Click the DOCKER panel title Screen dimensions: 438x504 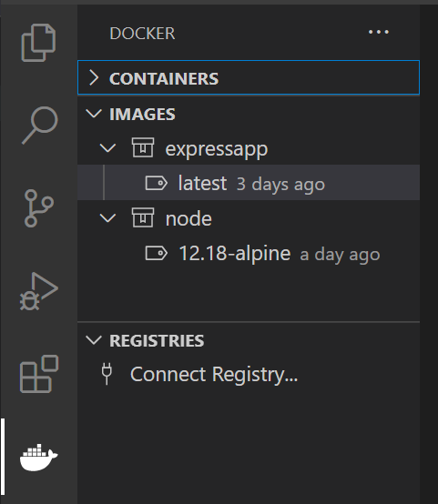pos(142,34)
